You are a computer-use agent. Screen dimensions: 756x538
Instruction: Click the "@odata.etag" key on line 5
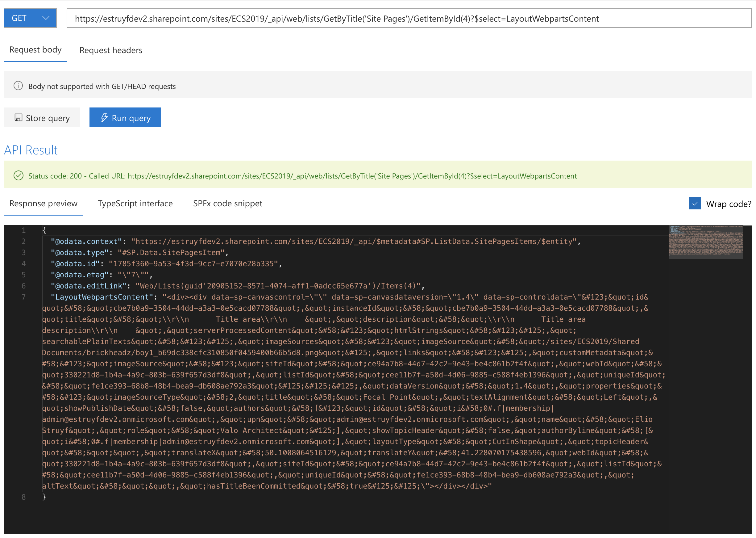coord(80,275)
